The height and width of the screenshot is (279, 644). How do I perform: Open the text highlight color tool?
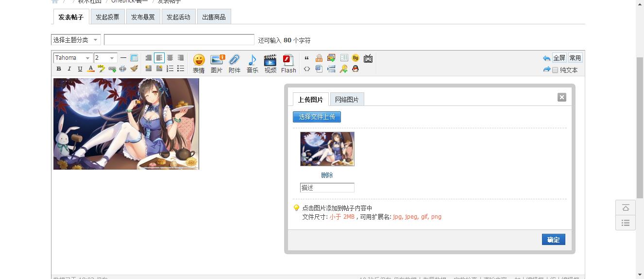point(102,69)
